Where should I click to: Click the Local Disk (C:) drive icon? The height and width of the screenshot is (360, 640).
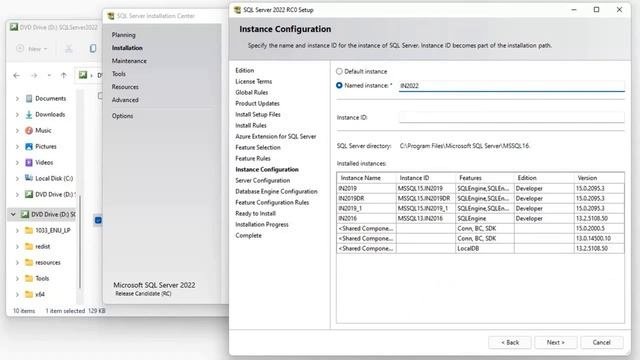point(29,178)
